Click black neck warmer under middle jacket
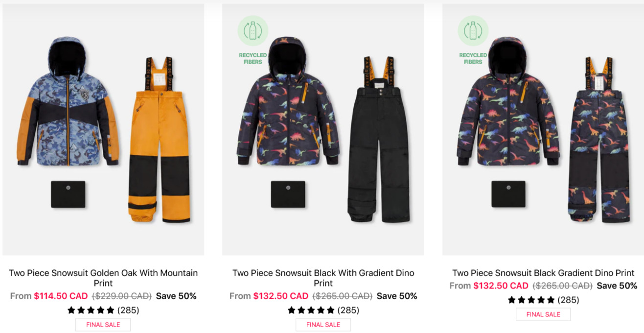 (288, 194)
